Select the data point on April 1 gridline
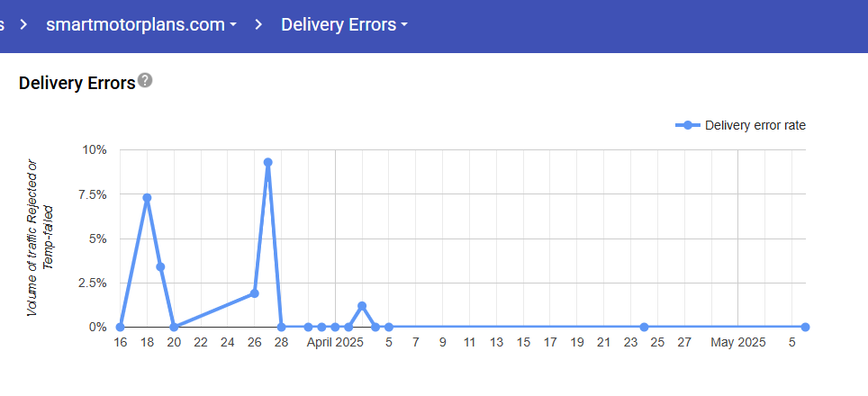The image size is (868, 396). [335, 327]
